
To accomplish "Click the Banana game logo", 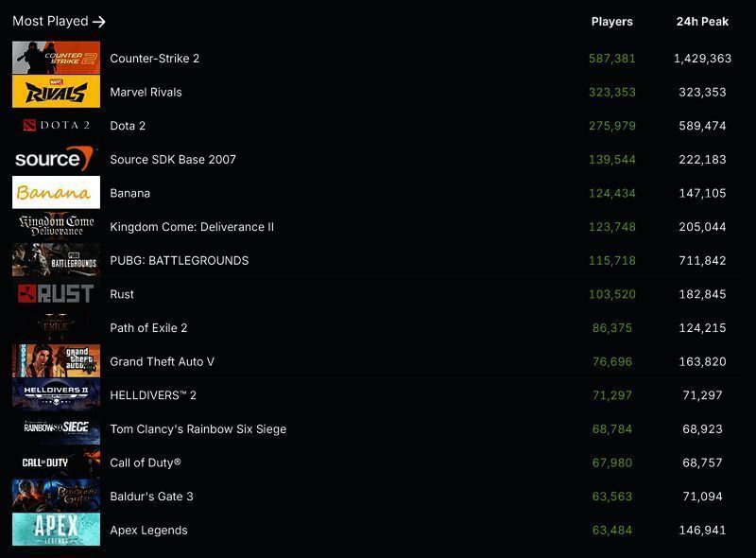I will coord(56,193).
